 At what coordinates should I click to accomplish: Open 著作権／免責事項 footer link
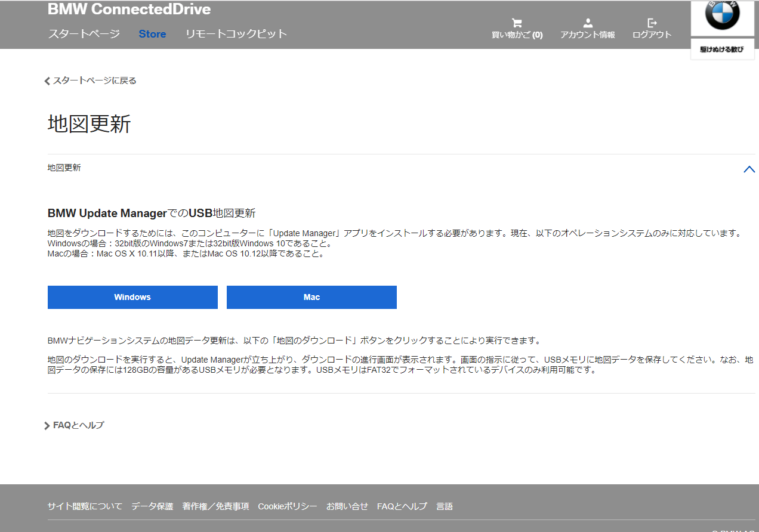tap(215, 506)
